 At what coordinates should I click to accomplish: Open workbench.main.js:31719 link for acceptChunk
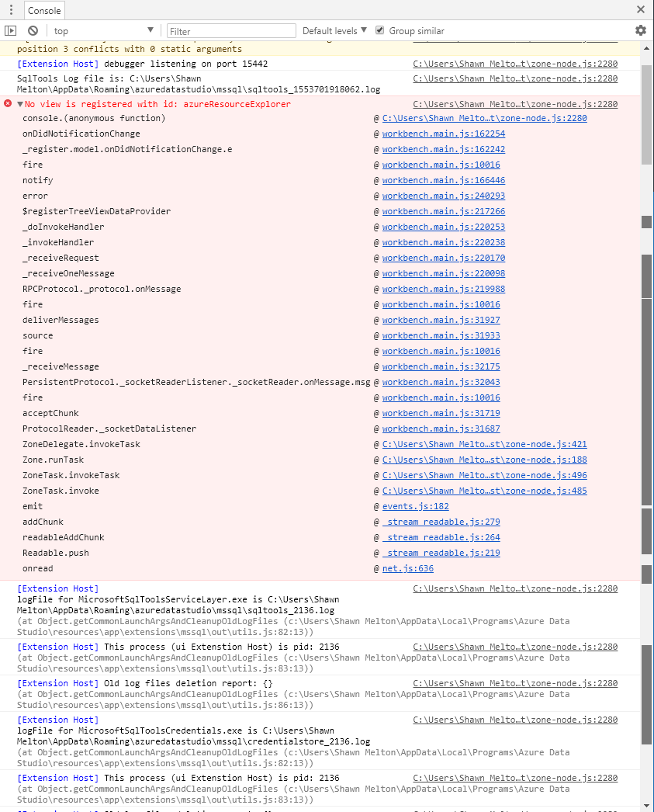441,413
